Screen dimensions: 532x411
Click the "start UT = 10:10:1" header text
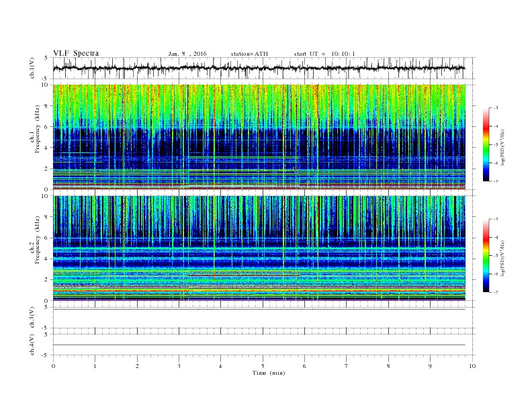(324, 54)
